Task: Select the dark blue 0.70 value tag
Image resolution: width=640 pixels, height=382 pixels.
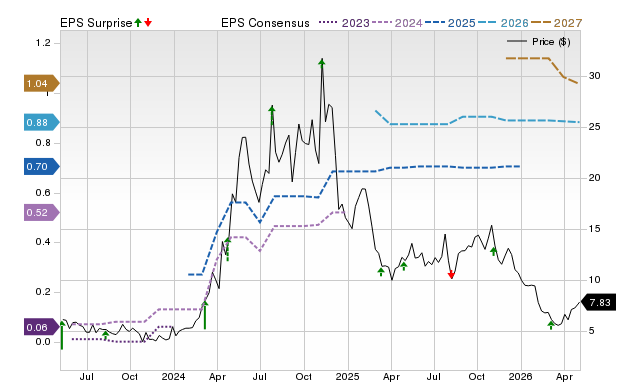Action: pyautogui.click(x=42, y=167)
